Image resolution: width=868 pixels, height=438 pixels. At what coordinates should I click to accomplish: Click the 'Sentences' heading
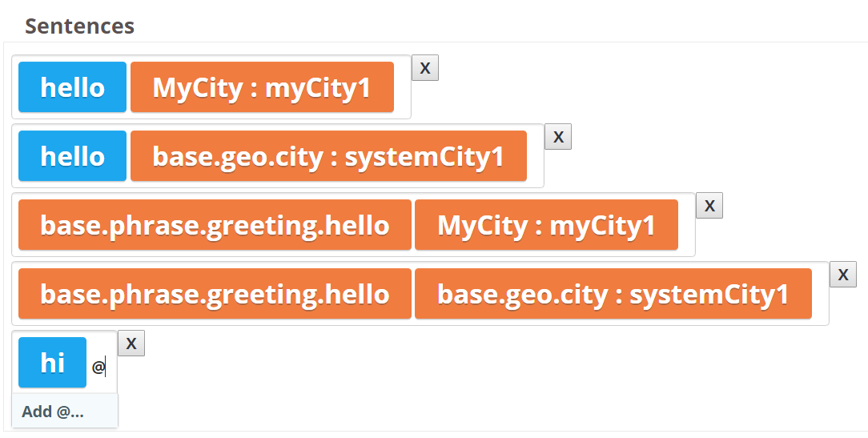80,26
